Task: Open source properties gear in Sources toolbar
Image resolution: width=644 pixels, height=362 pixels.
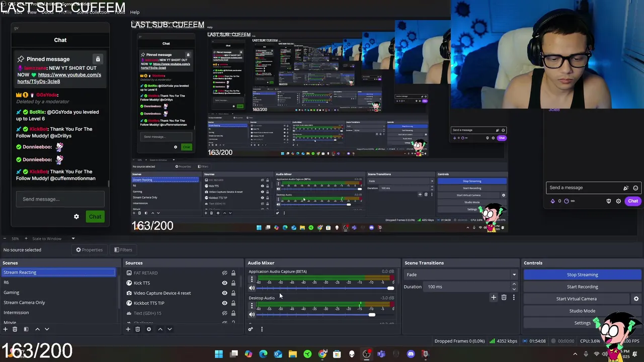Action: click(x=148, y=329)
